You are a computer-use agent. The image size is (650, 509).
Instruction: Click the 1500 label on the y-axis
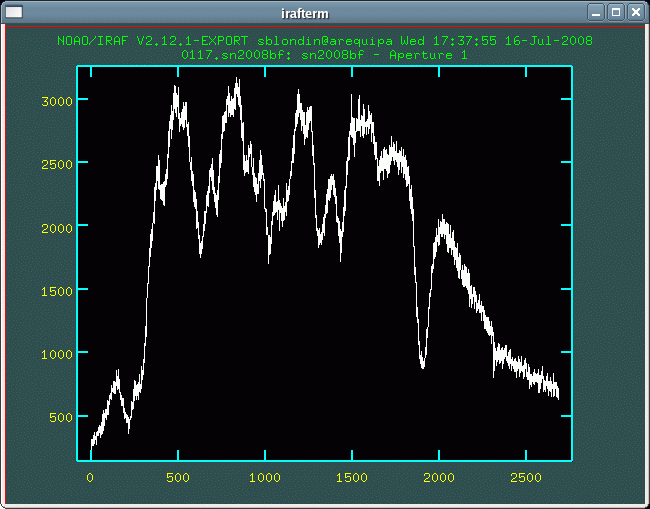coord(55,290)
